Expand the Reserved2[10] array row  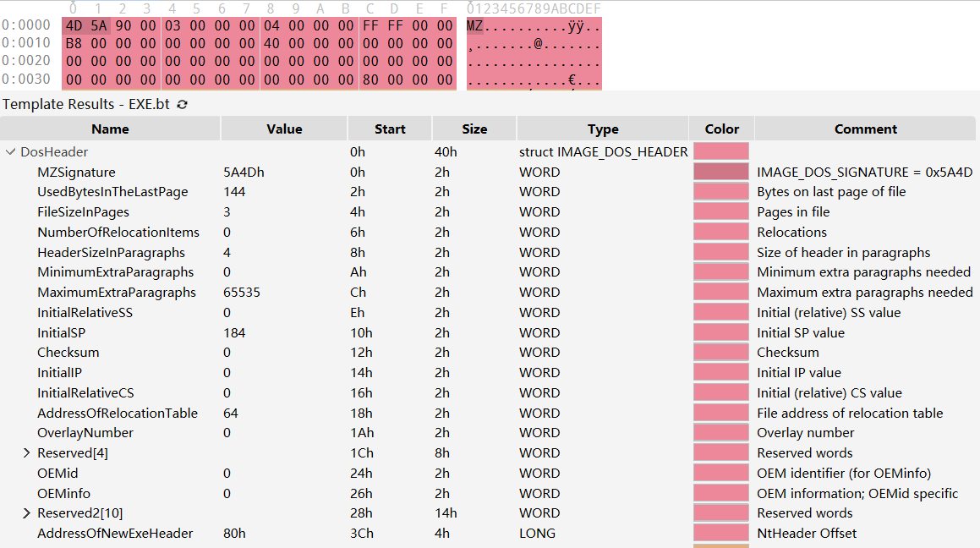(27, 513)
